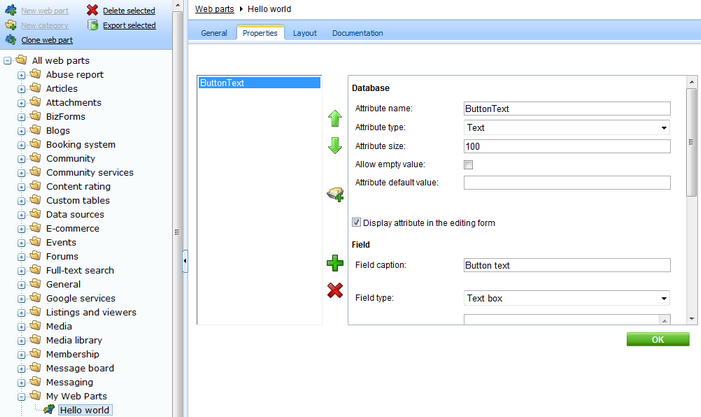Open the Documentation tab

tap(357, 33)
